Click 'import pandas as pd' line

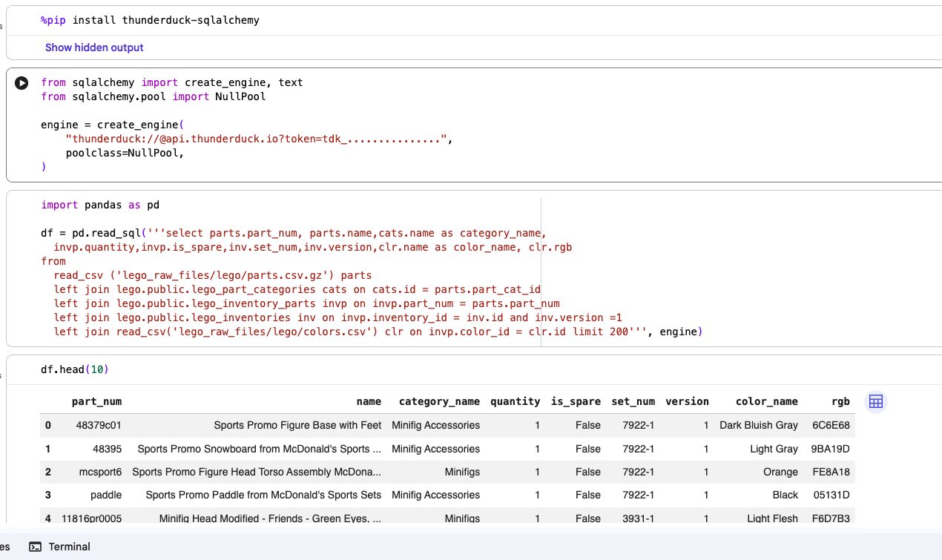(x=100, y=205)
